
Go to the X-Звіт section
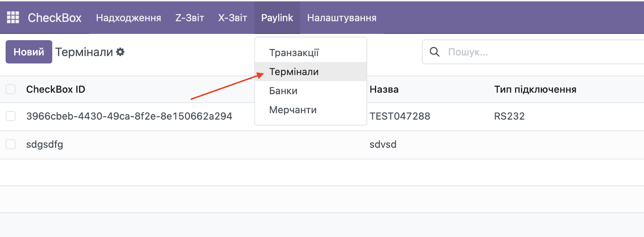click(x=232, y=18)
